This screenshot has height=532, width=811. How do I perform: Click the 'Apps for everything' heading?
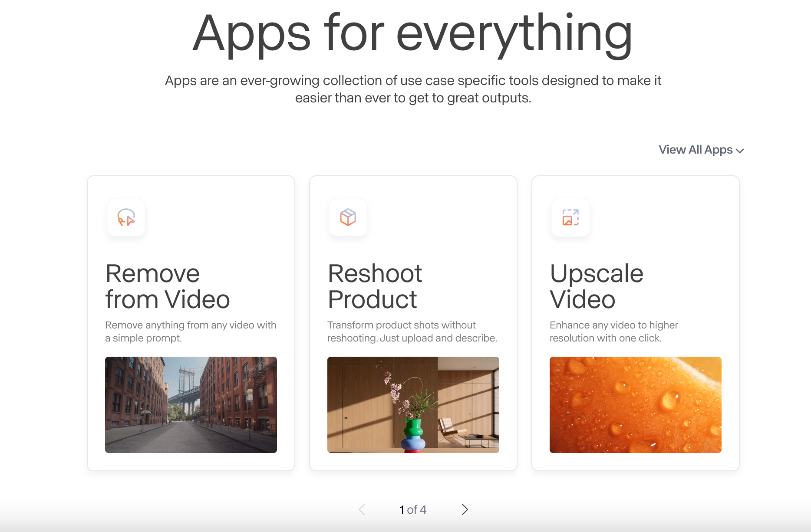412,34
